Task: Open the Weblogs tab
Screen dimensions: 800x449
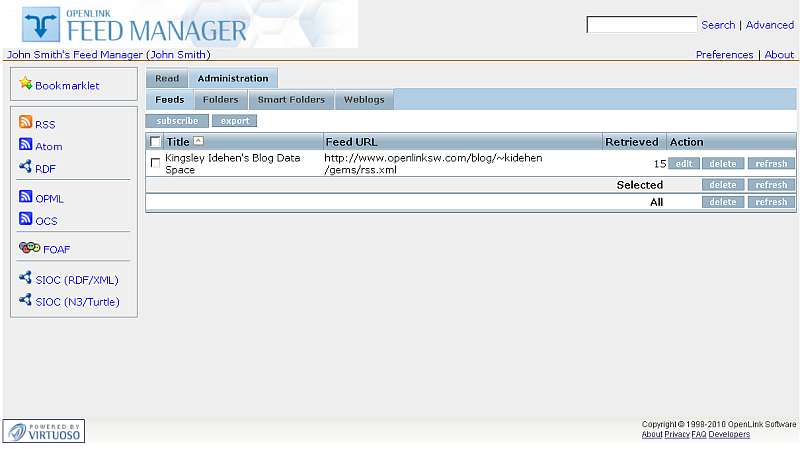Action: point(364,100)
